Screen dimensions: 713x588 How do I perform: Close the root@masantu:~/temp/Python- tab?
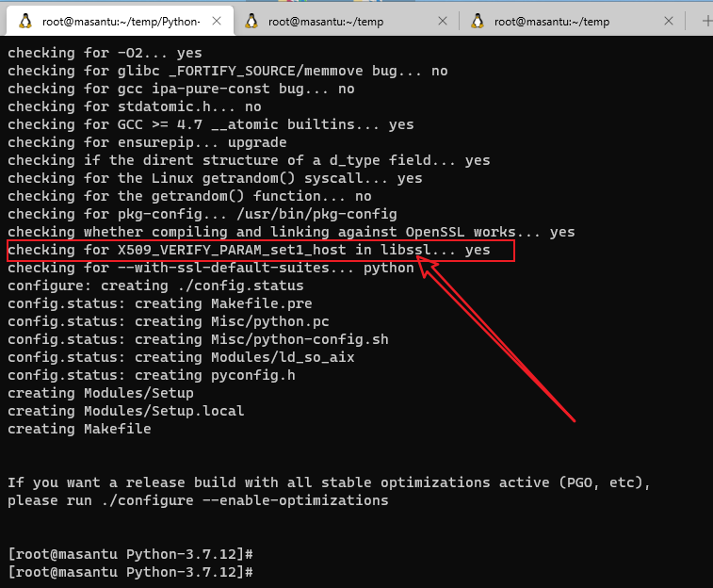click(x=217, y=21)
